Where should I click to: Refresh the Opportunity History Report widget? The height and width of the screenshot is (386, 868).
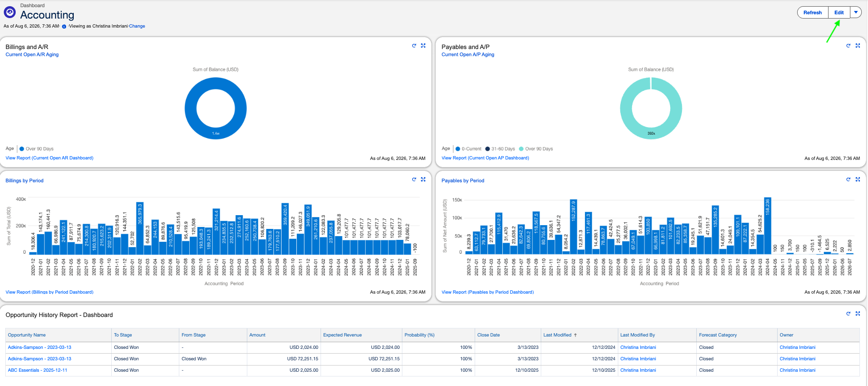(x=848, y=314)
